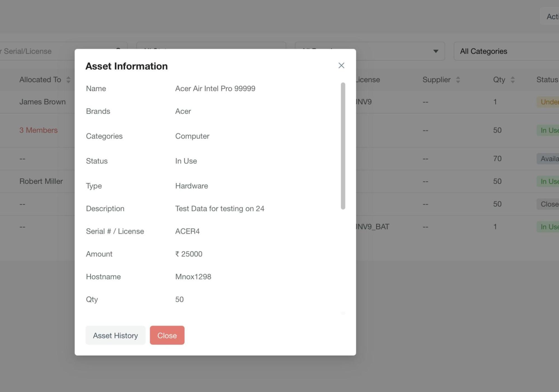The width and height of the screenshot is (559, 392).
Task: Click the INV9_BAT license cell
Action: click(x=372, y=227)
